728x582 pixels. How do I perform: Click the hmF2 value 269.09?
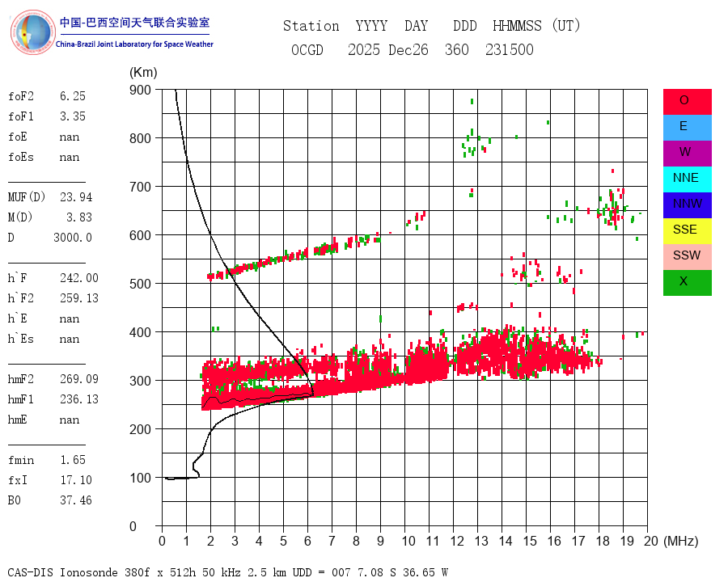[x=79, y=379]
